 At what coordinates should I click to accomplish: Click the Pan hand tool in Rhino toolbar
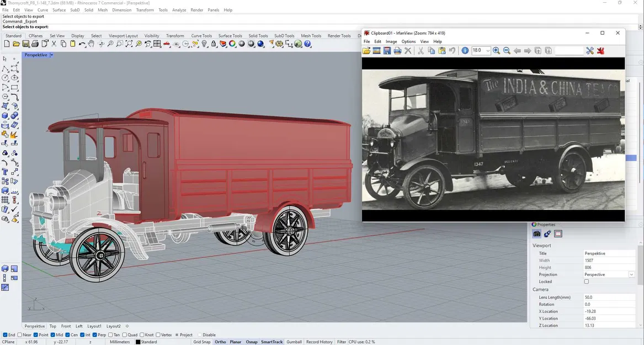[x=92, y=44]
